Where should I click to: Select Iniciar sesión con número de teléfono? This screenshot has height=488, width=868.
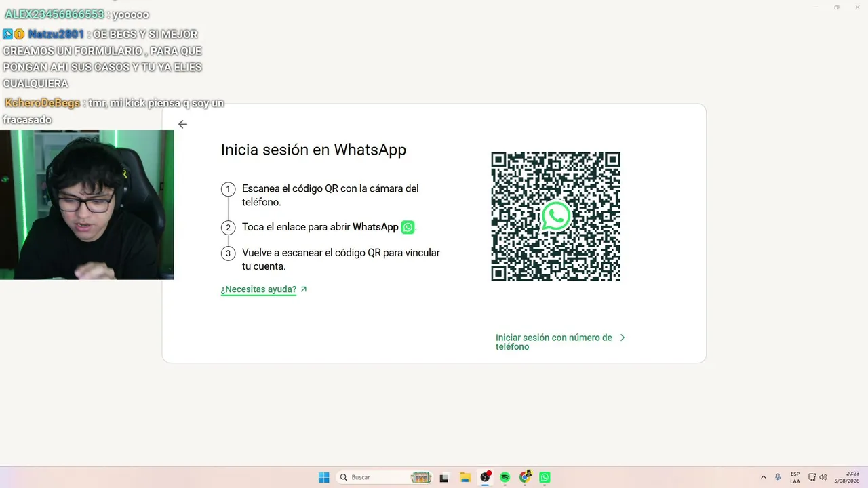pos(554,342)
